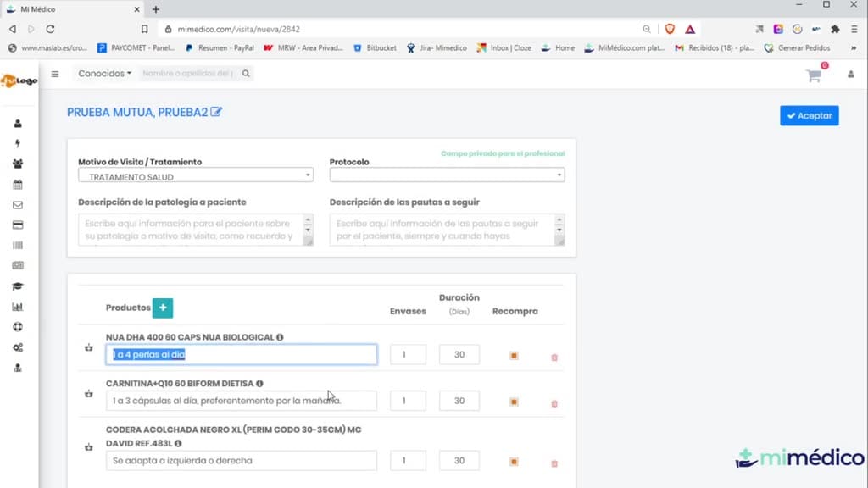This screenshot has height=488, width=868.
Task: Delete the NUA DHA 400 product row
Action: [554, 358]
